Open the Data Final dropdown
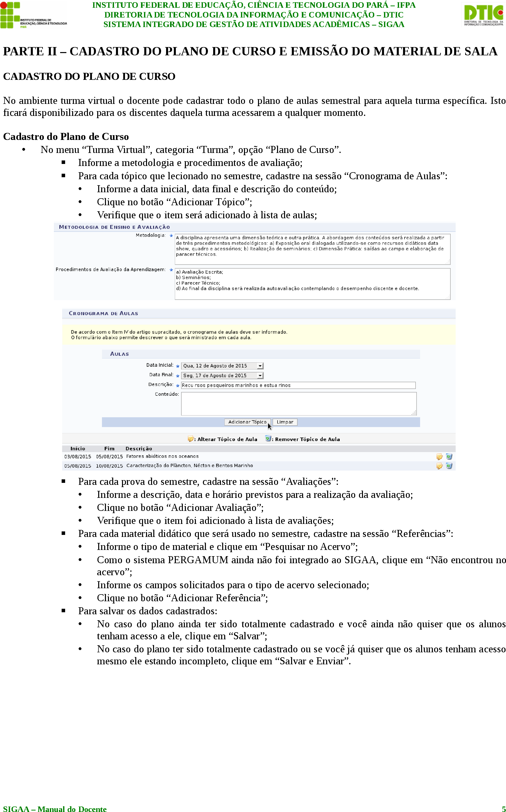The image size is (506, 812). tap(222, 375)
